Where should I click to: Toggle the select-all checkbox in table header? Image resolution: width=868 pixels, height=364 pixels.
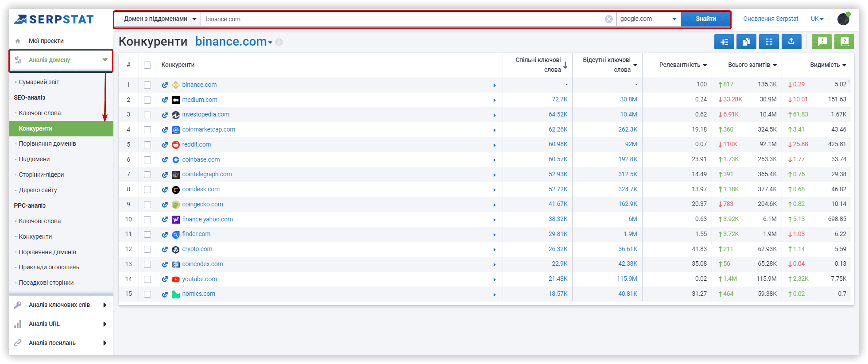147,65
